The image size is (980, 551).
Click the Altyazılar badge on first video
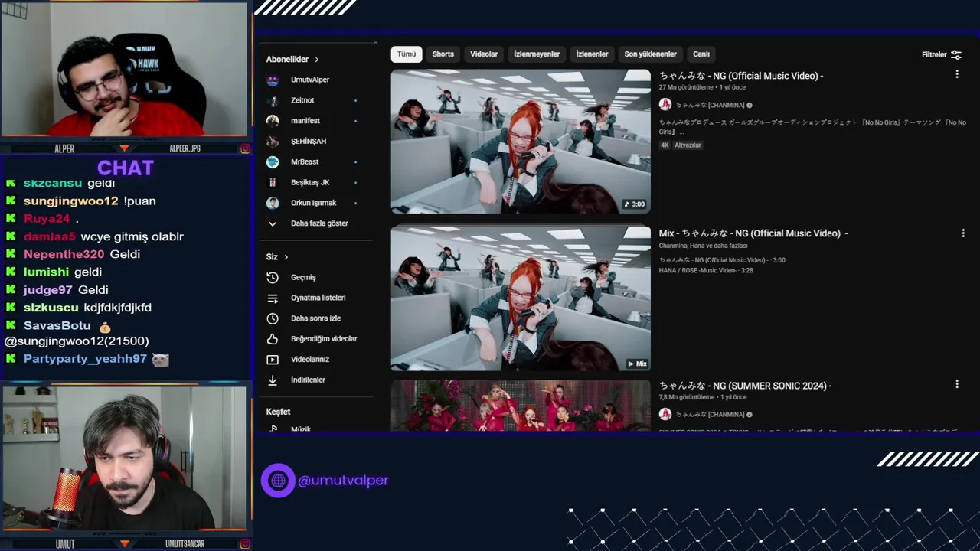click(x=688, y=145)
